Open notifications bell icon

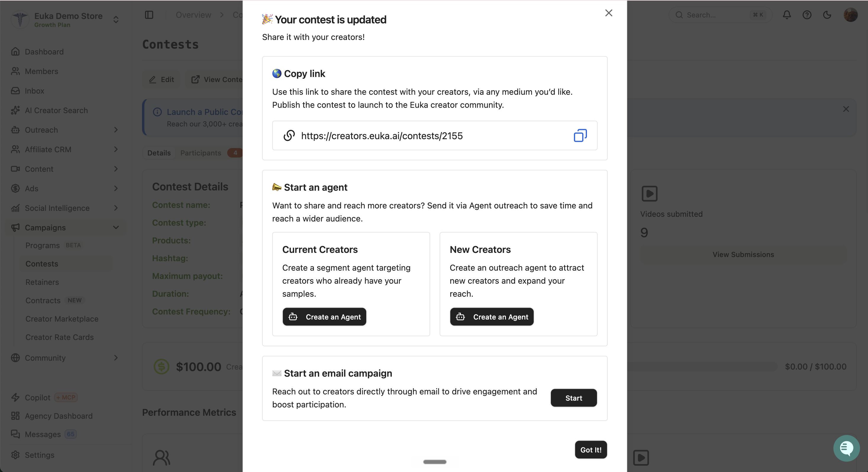tap(787, 15)
